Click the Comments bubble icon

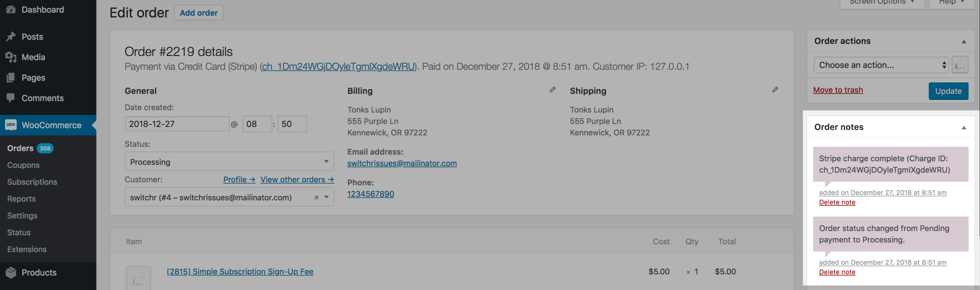11,98
